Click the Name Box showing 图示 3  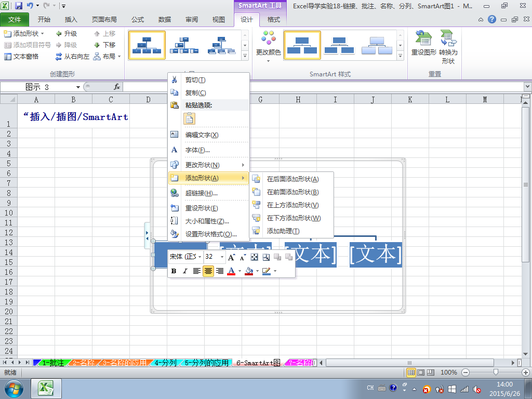click(x=37, y=87)
